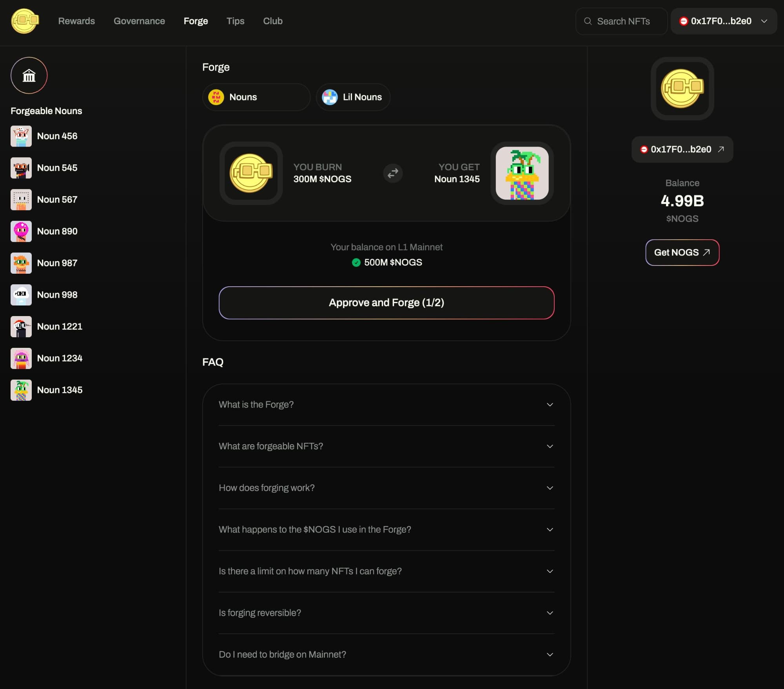
Task: Click the pink Noun 890 avatar icon
Action: click(x=21, y=231)
